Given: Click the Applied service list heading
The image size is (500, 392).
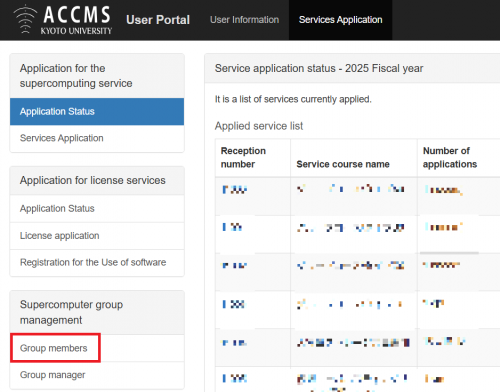Looking at the screenshot, I should (259, 126).
